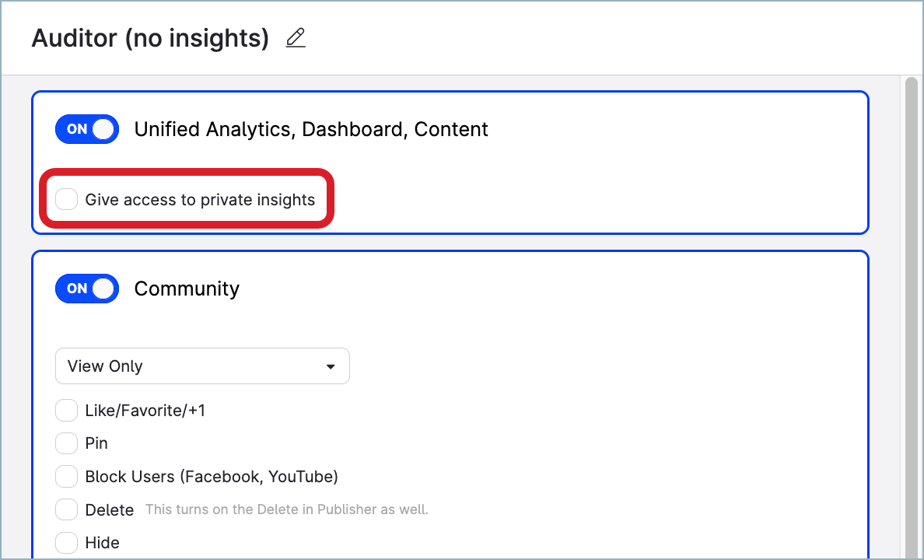The height and width of the screenshot is (560, 924).
Task: Enable the Pin checkbox
Action: 67,443
